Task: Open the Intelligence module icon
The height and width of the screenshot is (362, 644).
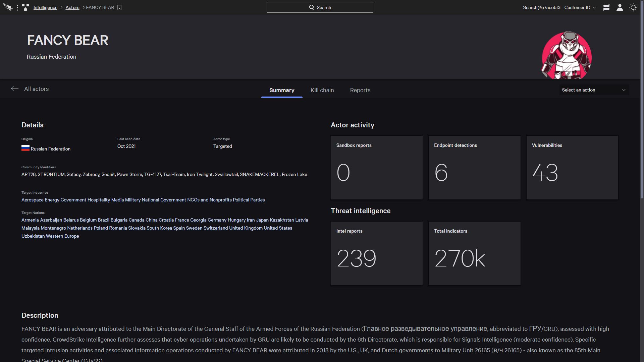Action: click(x=25, y=7)
